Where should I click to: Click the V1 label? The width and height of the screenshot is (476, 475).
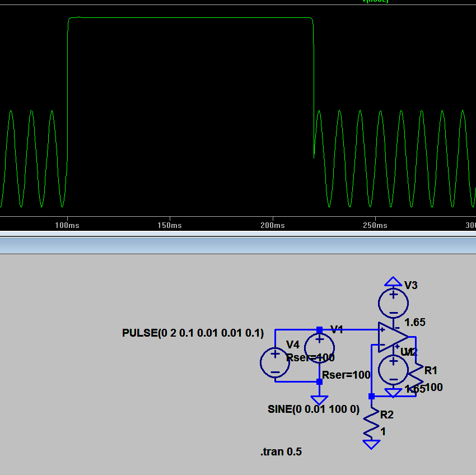pyautogui.click(x=337, y=329)
